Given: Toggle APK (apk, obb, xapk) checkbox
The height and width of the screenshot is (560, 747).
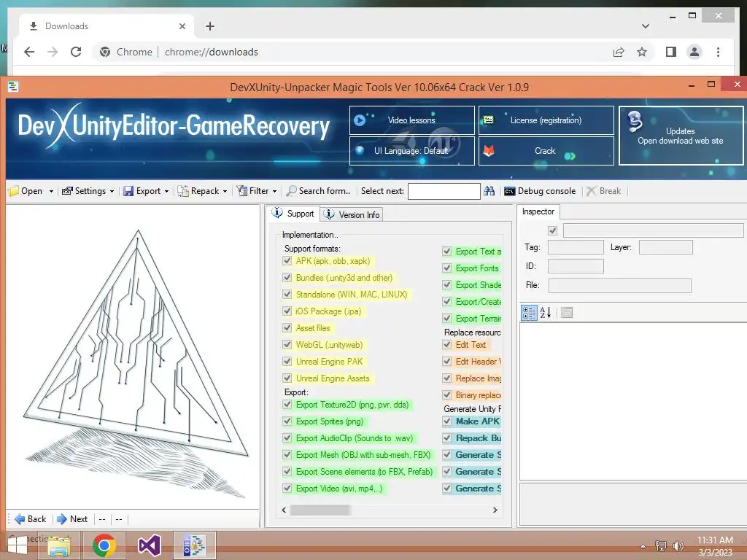Looking at the screenshot, I should click(x=287, y=261).
